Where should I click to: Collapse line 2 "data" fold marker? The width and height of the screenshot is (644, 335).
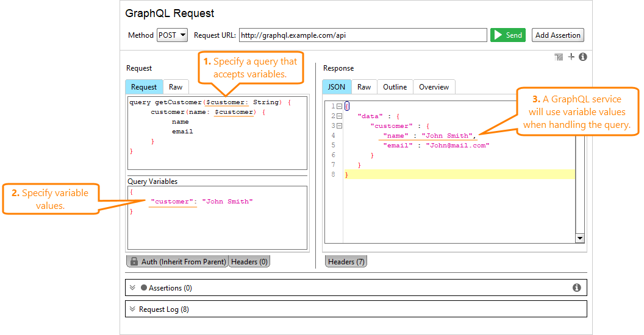coord(339,116)
